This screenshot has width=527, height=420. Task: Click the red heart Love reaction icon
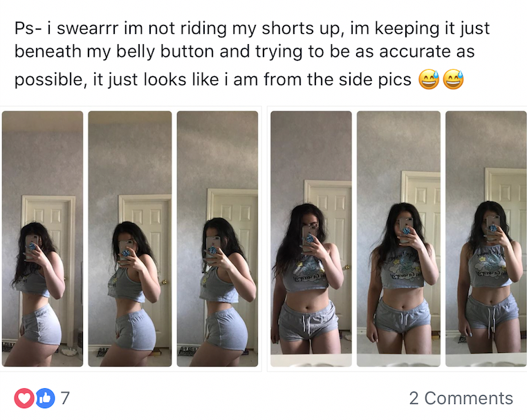pyautogui.click(x=24, y=398)
